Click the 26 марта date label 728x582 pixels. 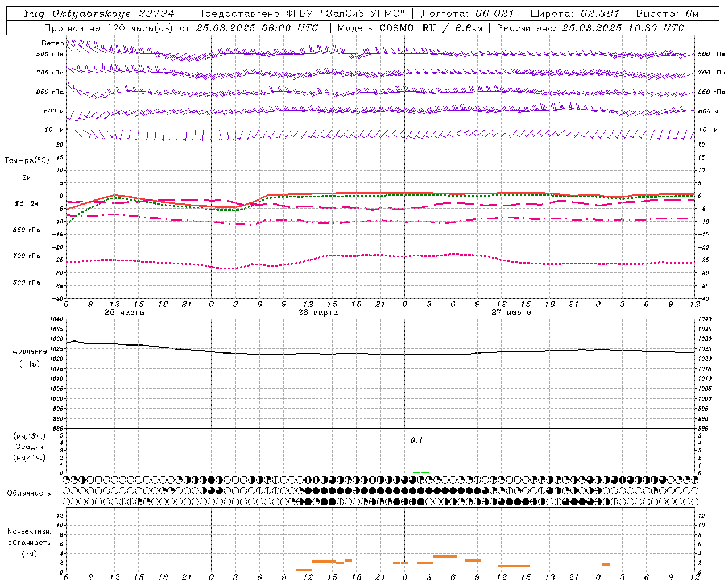[317, 313]
